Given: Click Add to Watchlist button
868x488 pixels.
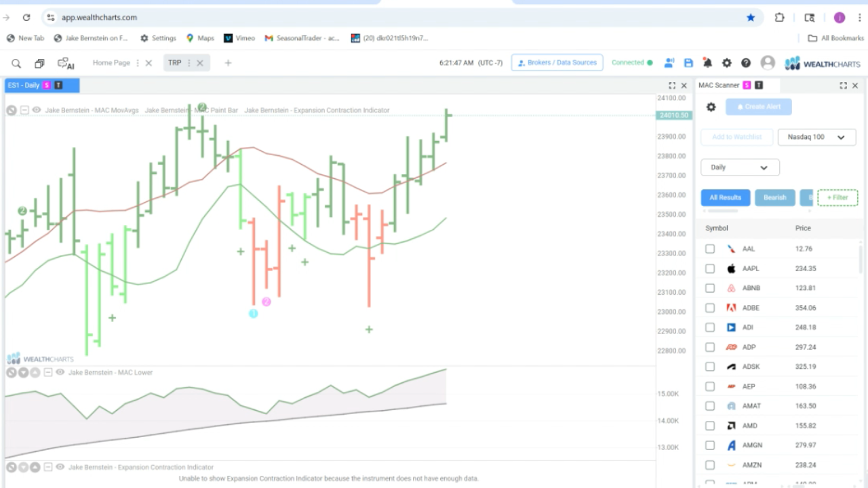Looking at the screenshot, I should pos(737,137).
